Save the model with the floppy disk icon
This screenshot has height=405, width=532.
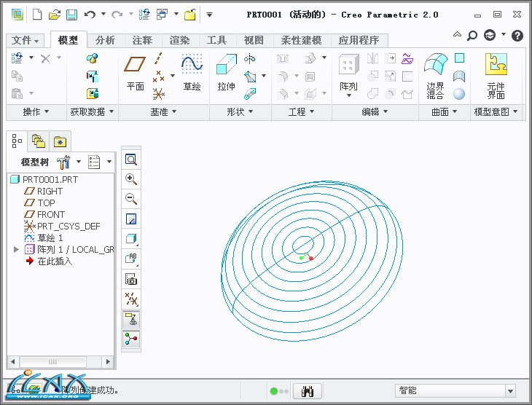[x=71, y=15]
